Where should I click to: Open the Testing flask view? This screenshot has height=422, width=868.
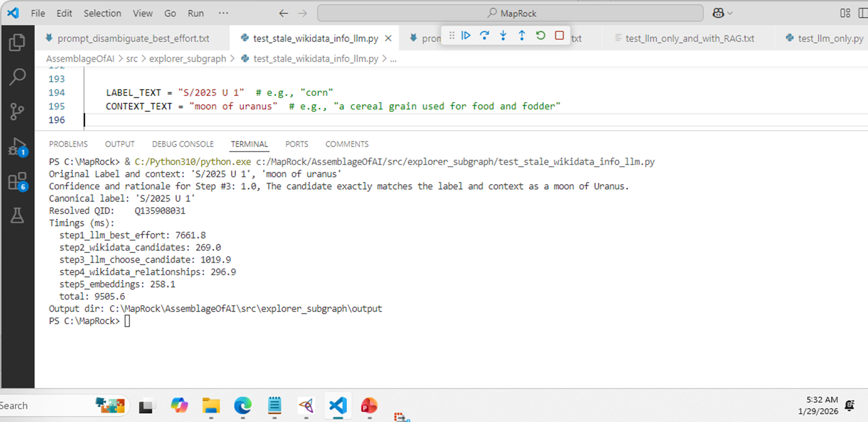click(17, 215)
